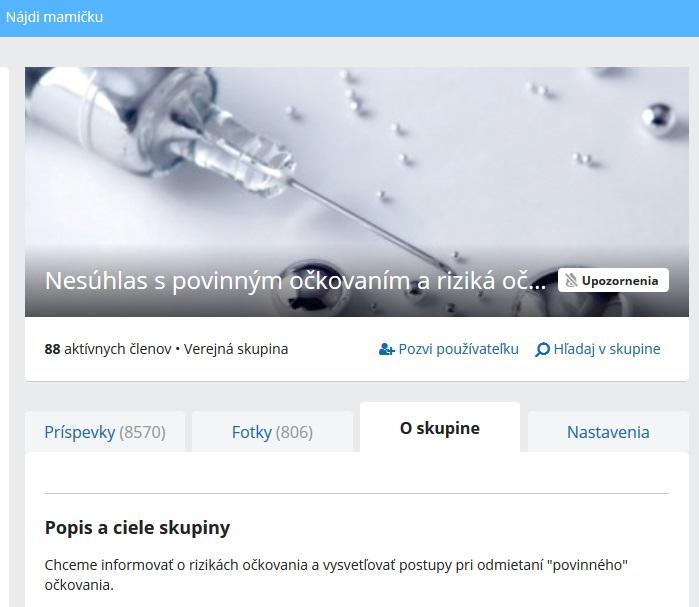Open the Pozvi používateľku invite link

(448, 349)
